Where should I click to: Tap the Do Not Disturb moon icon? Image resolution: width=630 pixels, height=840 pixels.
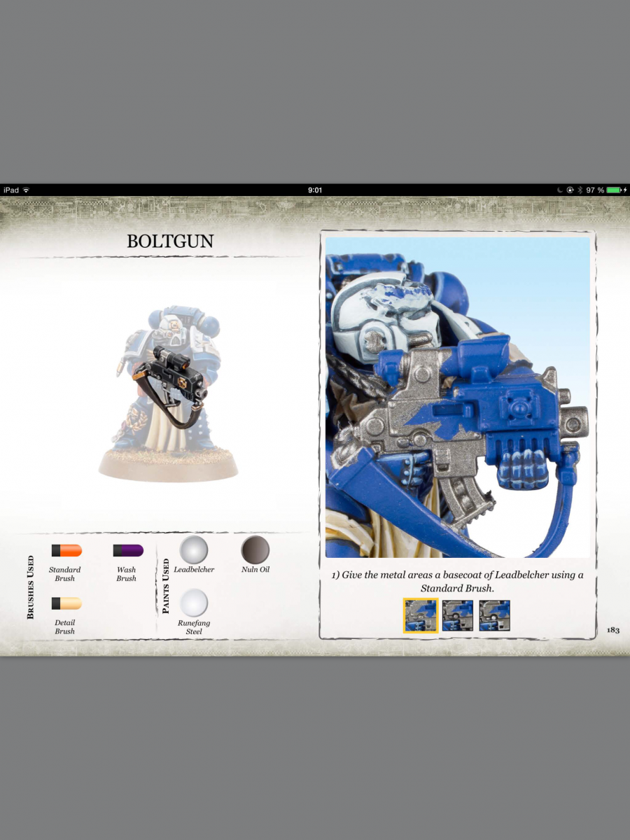click(x=560, y=190)
